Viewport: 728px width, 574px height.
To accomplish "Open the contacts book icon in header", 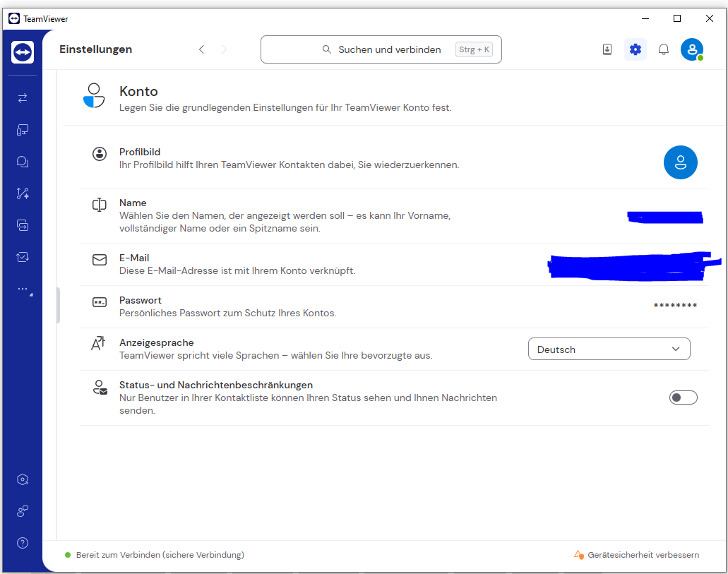I will tap(607, 49).
